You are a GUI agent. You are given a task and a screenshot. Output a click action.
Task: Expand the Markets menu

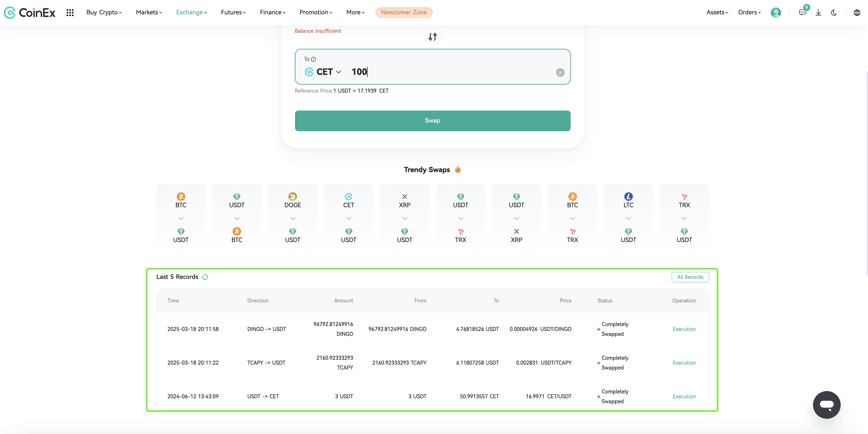click(x=149, y=12)
